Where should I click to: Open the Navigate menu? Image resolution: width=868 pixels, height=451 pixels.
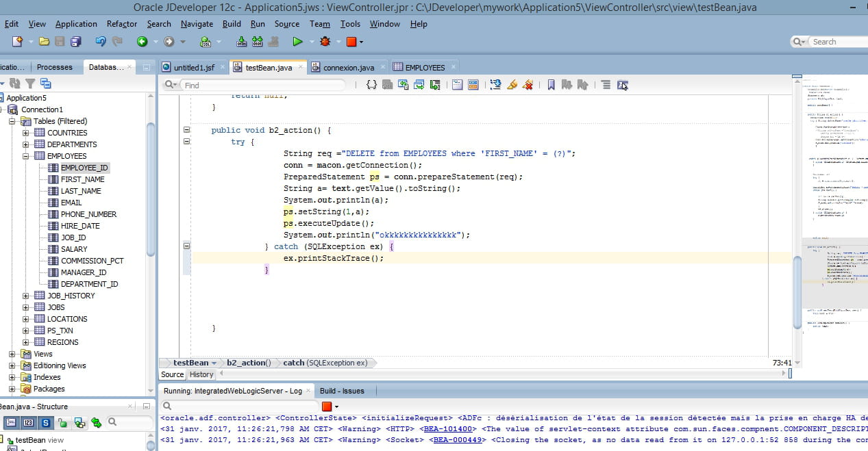coord(197,24)
